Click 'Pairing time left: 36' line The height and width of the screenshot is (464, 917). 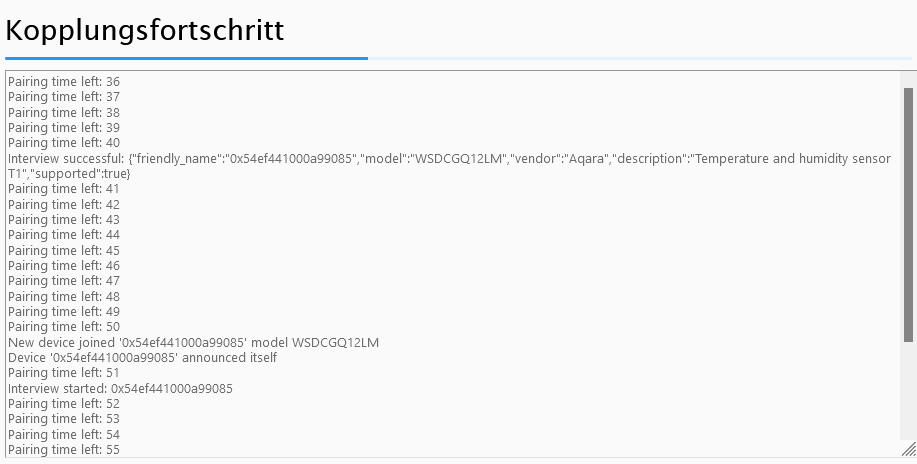[x=64, y=81]
